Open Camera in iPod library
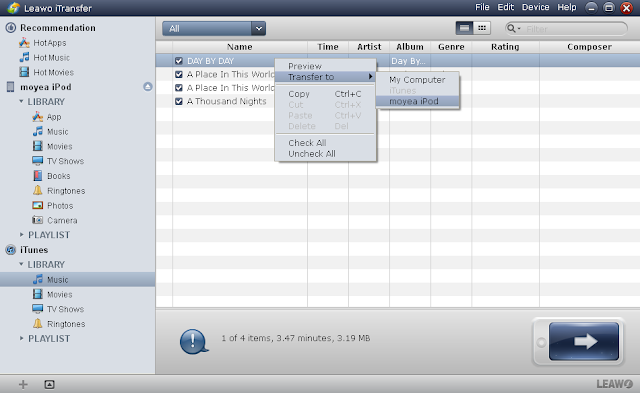The height and width of the screenshot is (393, 640). (x=62, y=220)
